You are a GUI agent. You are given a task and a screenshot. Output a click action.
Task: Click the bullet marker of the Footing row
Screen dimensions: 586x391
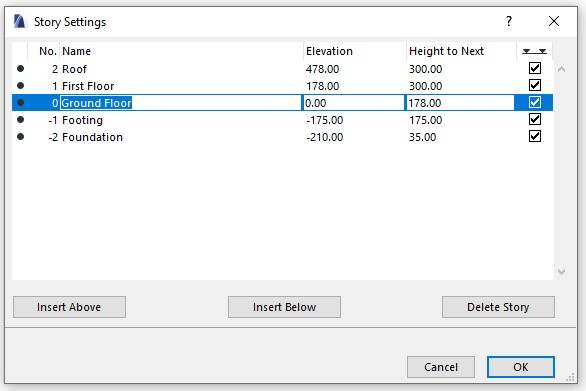point(21,119)
